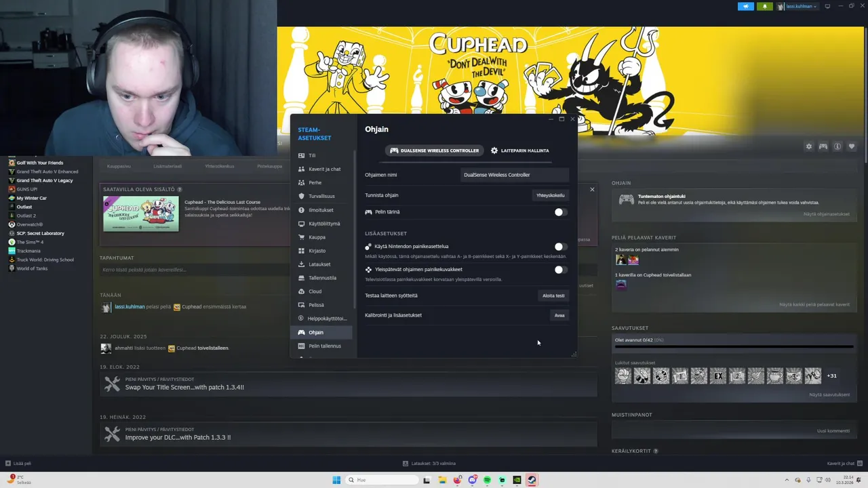The width and height of the screenshot is (868, 488).
Task: Click +31 more achievements indicator
Action: pyautogui.click(x=831, y=375)
